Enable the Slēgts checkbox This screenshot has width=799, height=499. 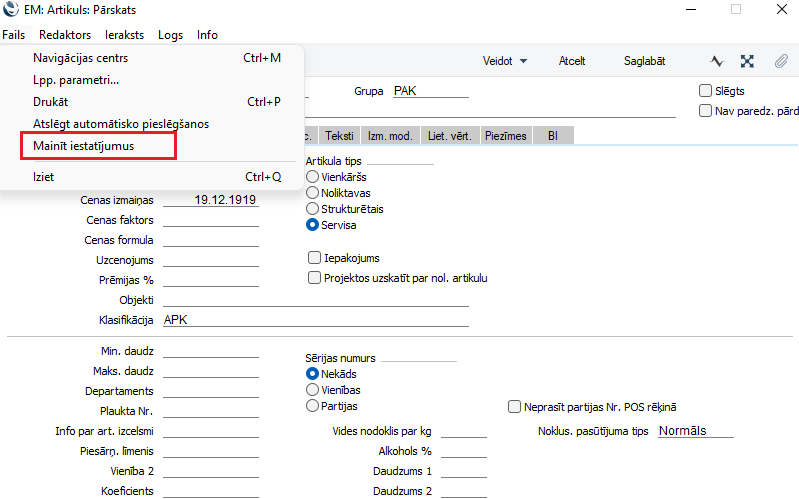tap(706, 91)
